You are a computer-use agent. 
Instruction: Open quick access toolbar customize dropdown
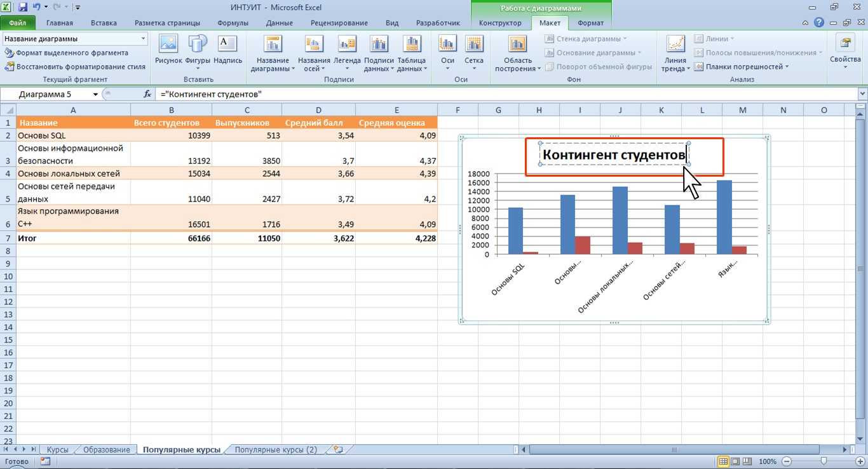[x=78, y=8]
